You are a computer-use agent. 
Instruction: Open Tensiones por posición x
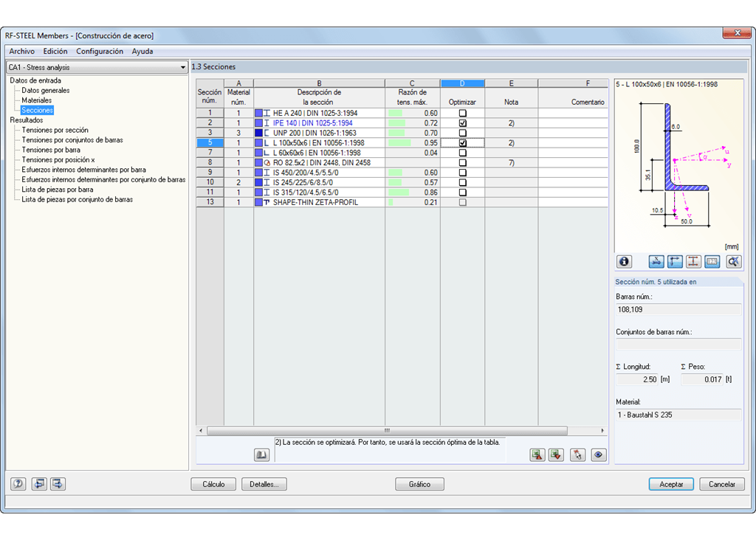[x=58, y=160]
